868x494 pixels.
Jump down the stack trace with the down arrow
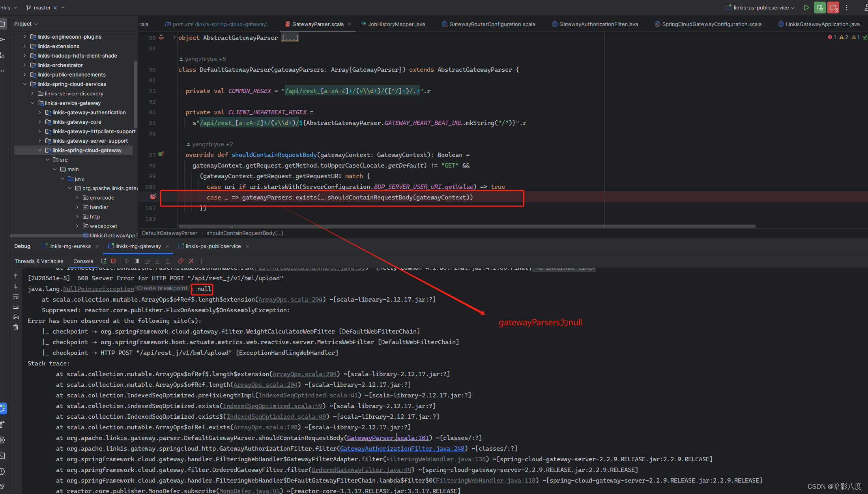point(16,286)
